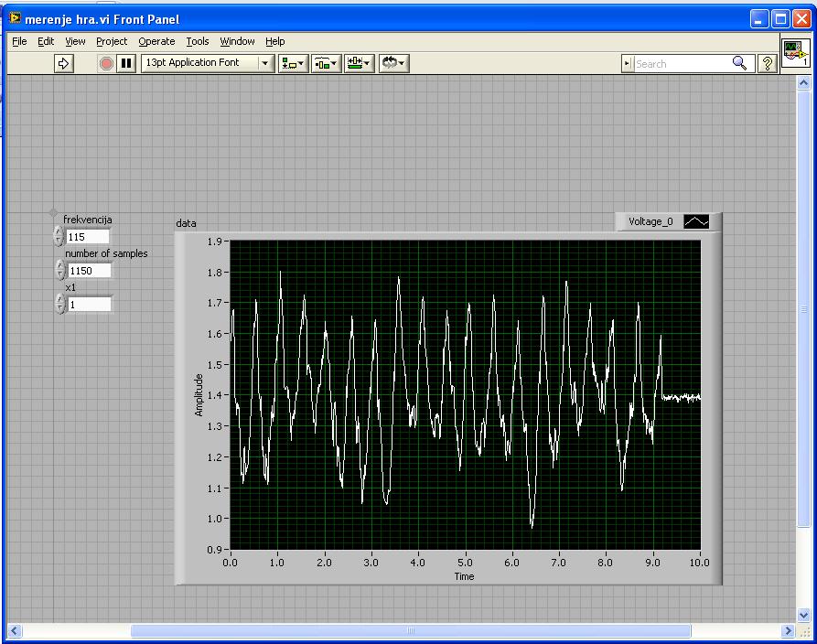817x644 pixels.
Task: Click the x1 value field
Action: tap(90, 305)
